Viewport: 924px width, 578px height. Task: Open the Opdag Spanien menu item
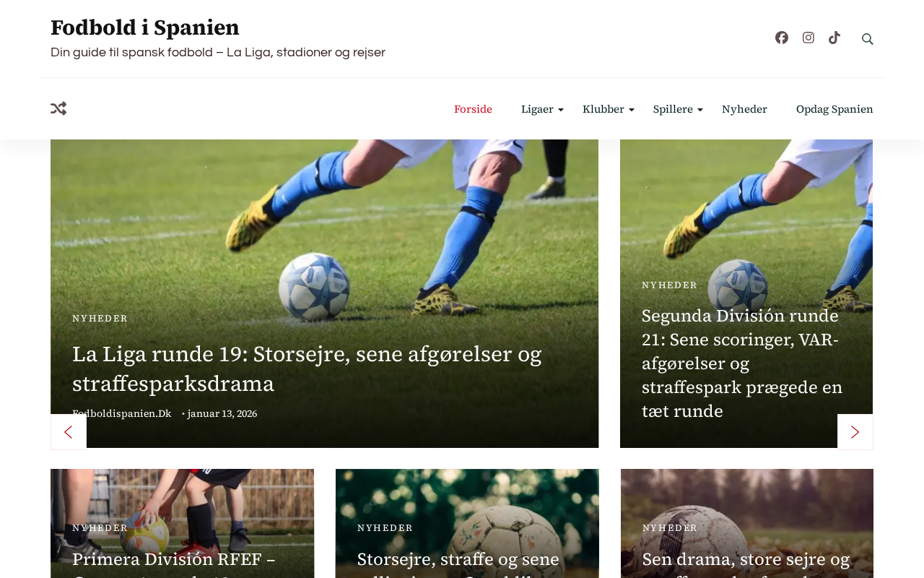coord(834,109)
